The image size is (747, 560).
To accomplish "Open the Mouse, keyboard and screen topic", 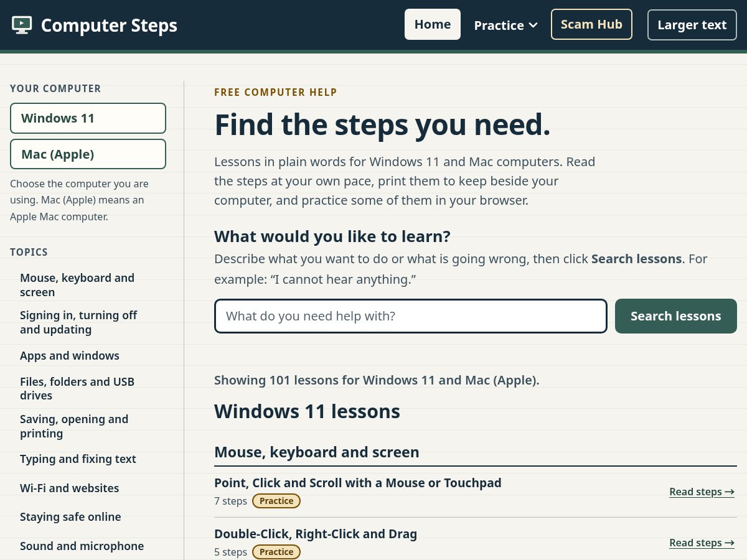I will point(77,285).
